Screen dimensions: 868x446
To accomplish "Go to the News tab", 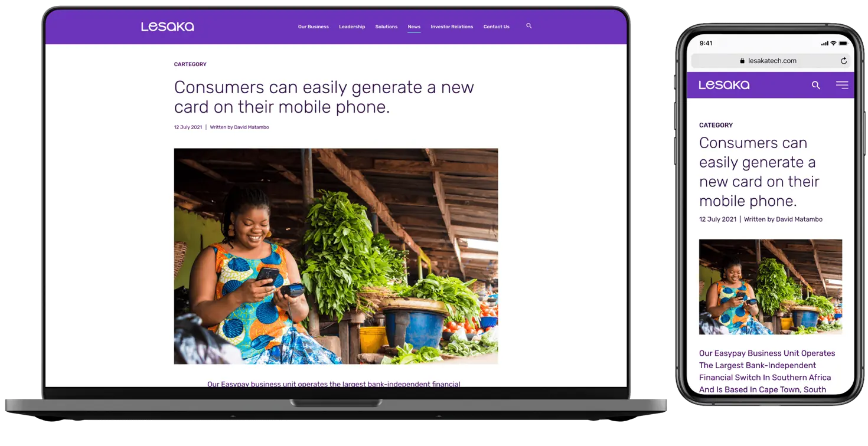I will 414,27.
